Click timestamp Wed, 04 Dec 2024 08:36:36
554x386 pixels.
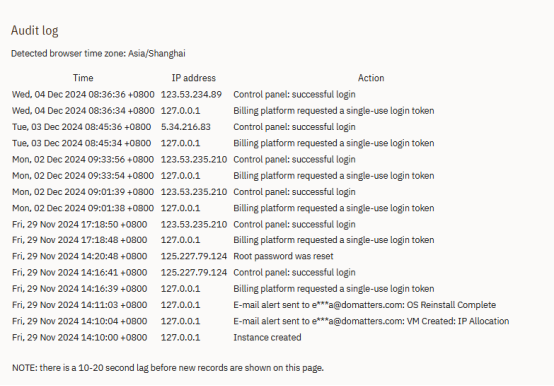point(83,95)
